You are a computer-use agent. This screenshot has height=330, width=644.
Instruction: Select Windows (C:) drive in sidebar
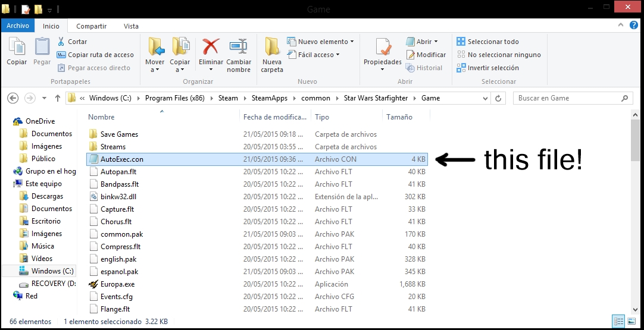52,271
